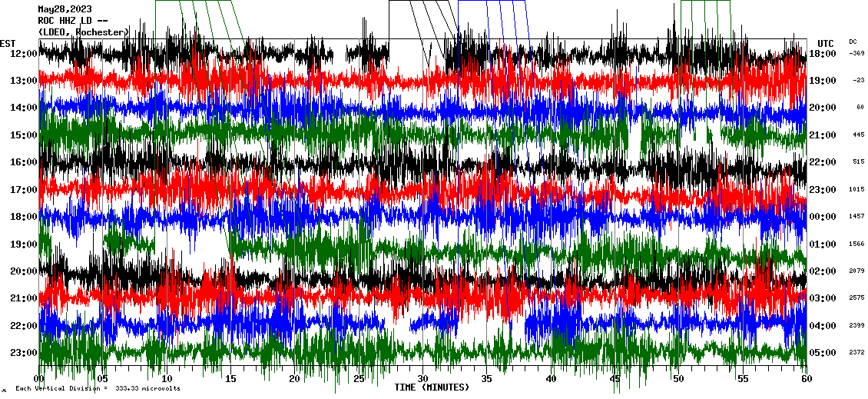Viewport: 868px width, 399px height.
Task: Select the 10 minute tick label
Action: pos(167,378)
